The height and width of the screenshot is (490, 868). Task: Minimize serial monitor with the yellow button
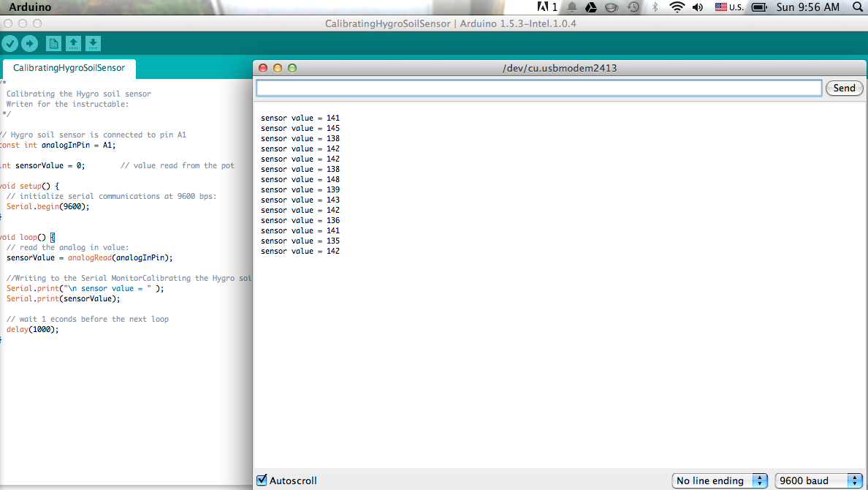tap(278, 68)
